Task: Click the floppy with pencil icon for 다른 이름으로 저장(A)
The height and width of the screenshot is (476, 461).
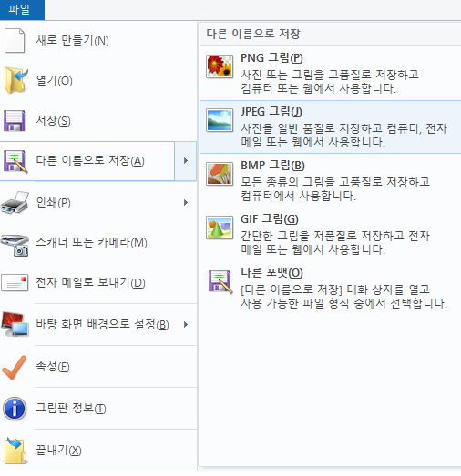Action: click(15, 161)
